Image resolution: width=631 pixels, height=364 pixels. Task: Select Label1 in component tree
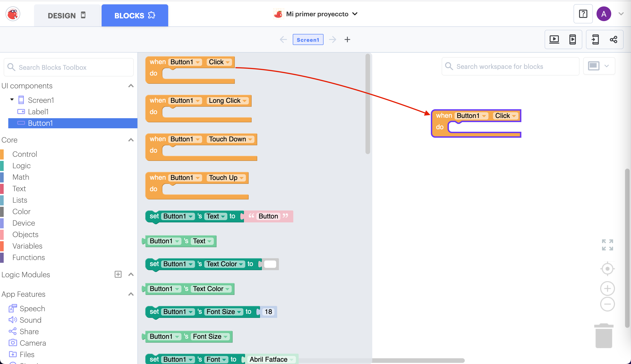(38, 112)
